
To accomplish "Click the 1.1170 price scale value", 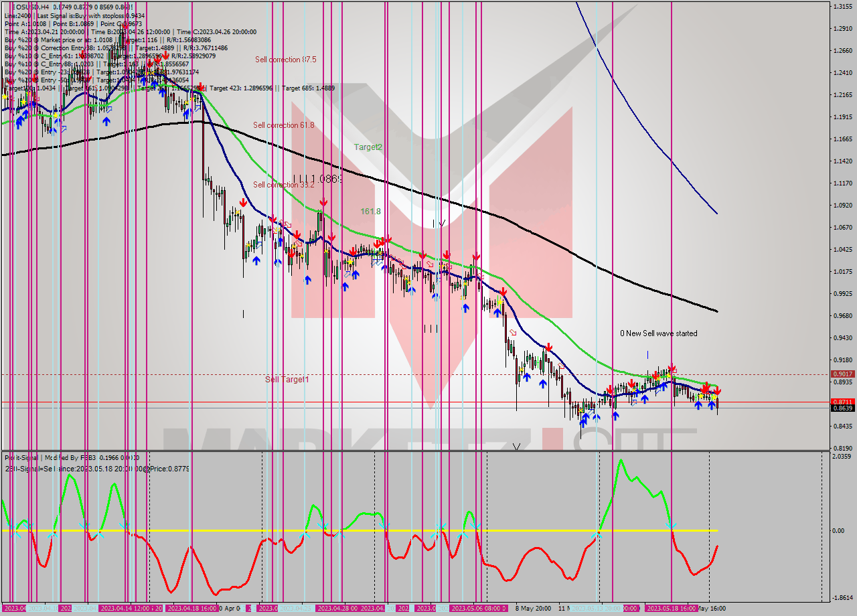I will [842, 183].
